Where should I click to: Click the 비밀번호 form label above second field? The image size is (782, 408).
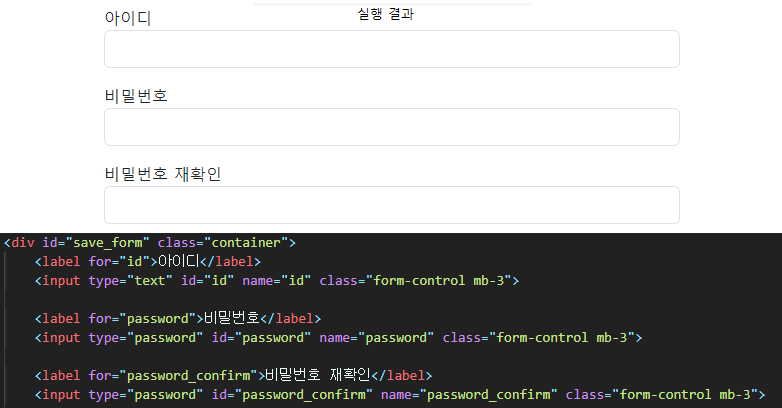[x=136, y=96]
